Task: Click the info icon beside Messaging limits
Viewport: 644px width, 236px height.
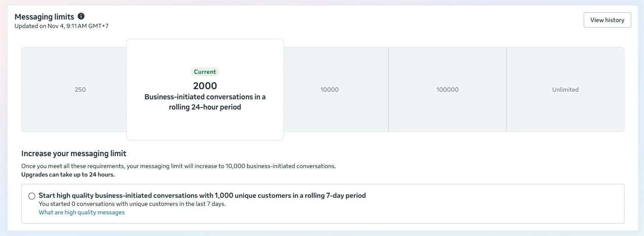Action: [x=81, y=17]
